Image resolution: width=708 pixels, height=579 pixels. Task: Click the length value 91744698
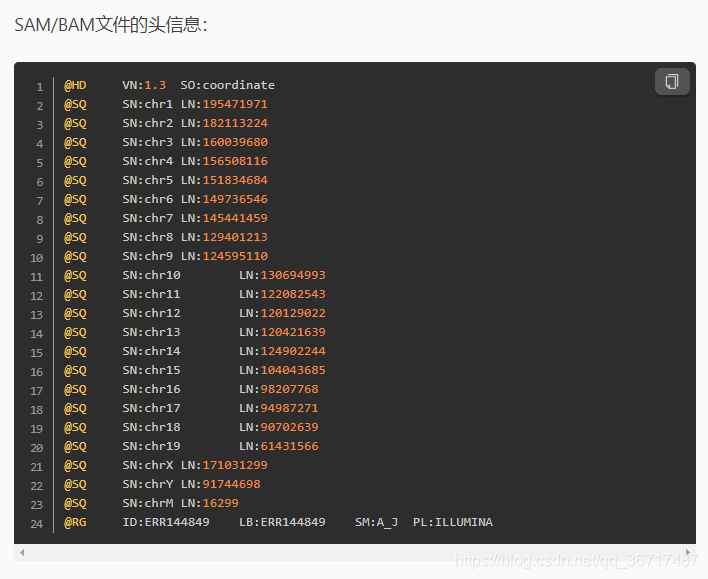pos(231,484)
